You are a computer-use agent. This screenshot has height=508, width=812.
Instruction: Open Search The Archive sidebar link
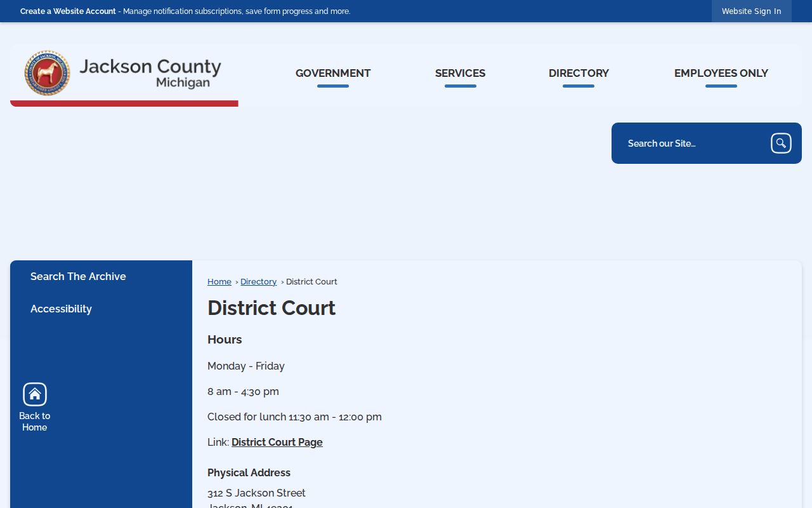coord(78,276)
